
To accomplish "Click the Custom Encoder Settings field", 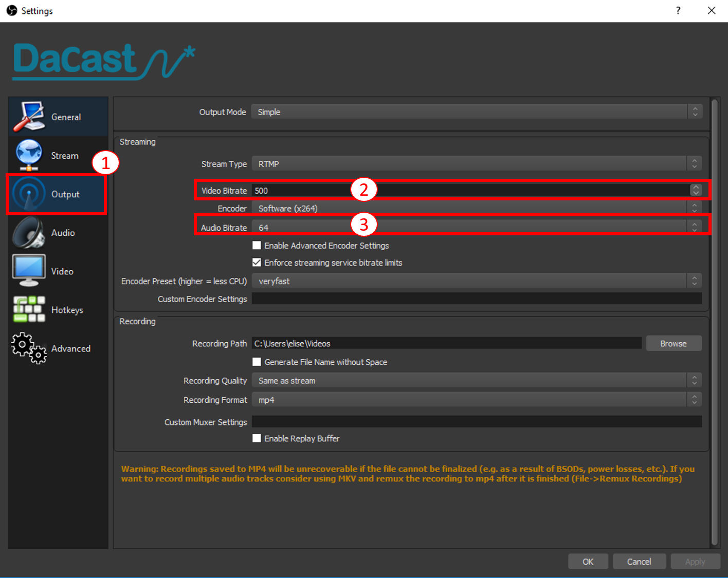I will (x=476, y=299).
